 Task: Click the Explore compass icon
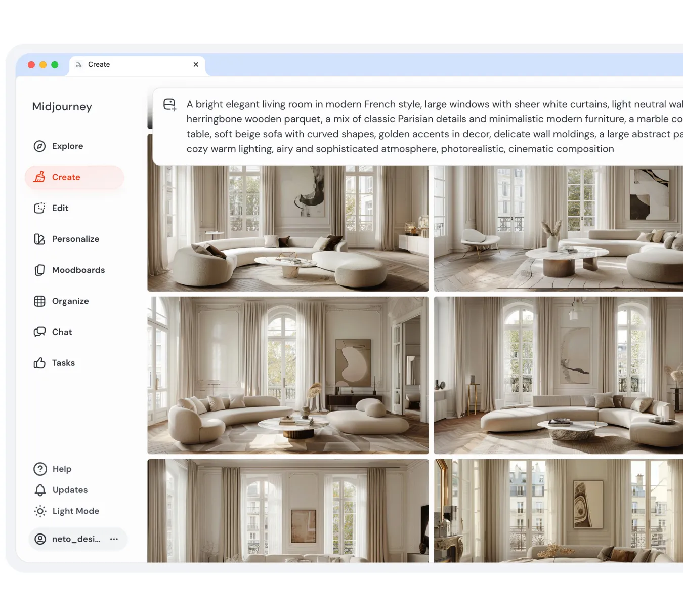(x=39, y=146)
